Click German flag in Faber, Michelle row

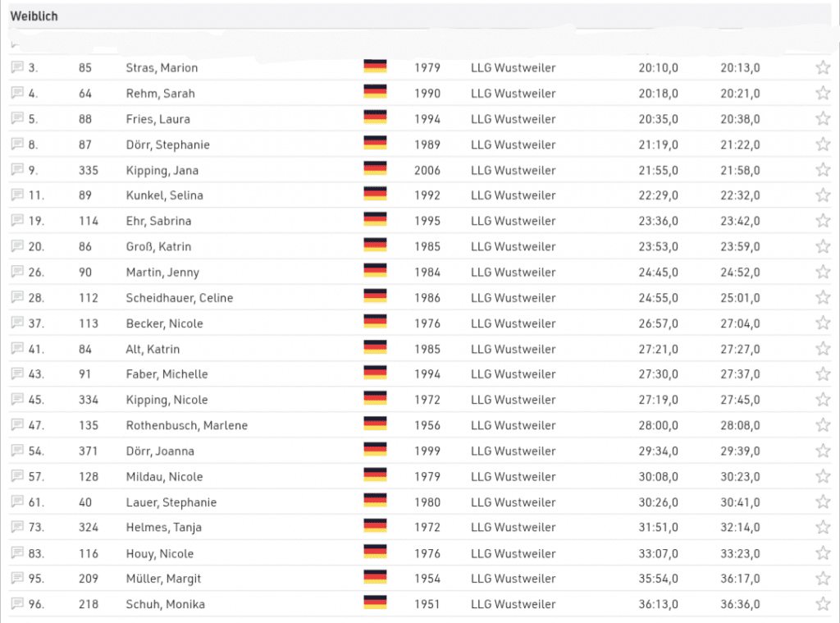click(375, 374)
